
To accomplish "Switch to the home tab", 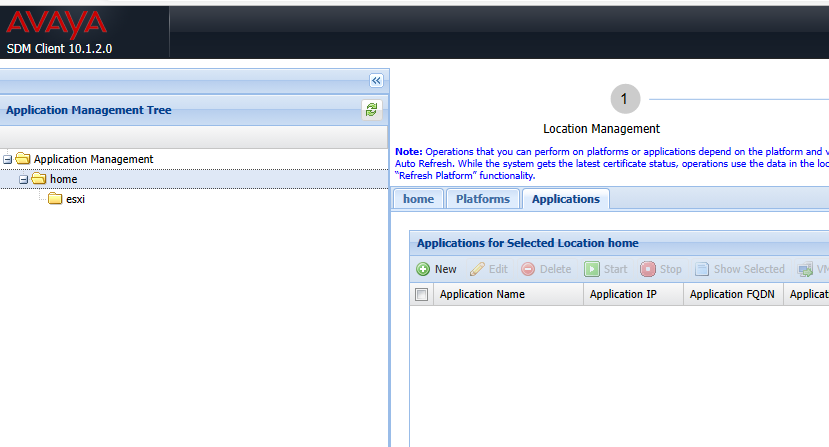I will point(418,199).
